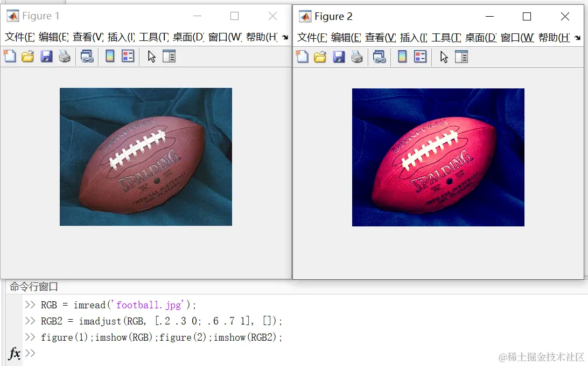Click the fx function browser icon
588x366 pixels.
click(14, 353)
